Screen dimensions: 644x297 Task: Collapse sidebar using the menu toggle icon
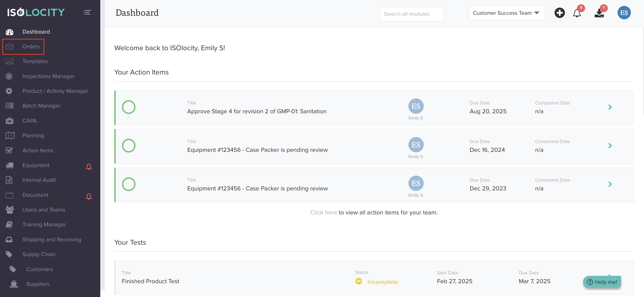coord(87,12)
